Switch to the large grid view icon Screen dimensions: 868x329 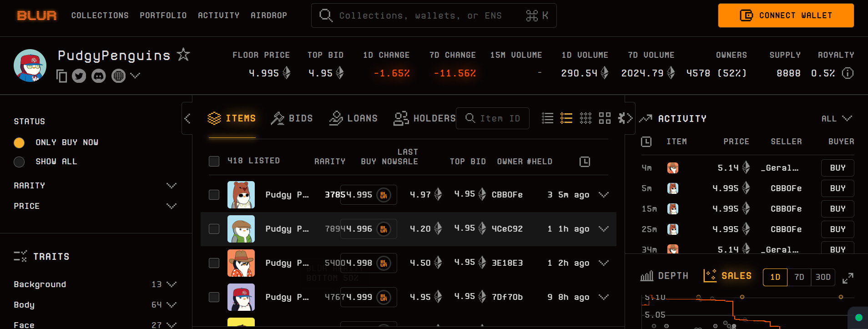[x=605, y=118]
